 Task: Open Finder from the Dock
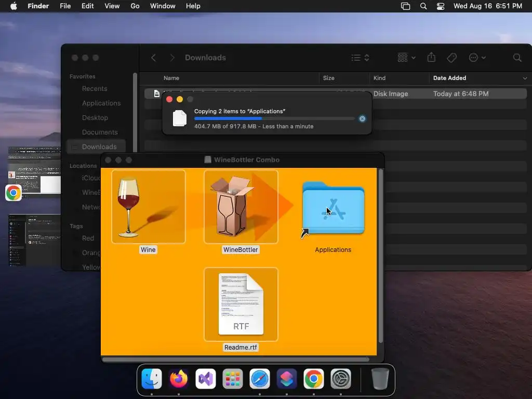pyautogui.click(x=151, y=379)
